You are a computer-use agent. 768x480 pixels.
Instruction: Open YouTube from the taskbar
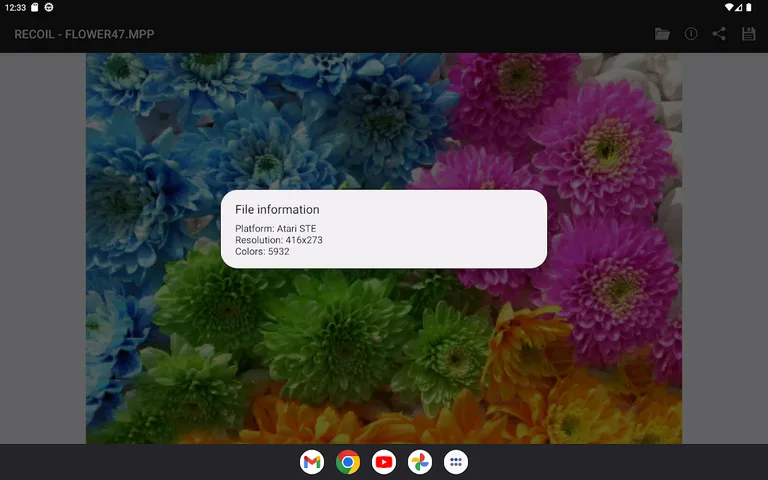click(x=384, y=462)
